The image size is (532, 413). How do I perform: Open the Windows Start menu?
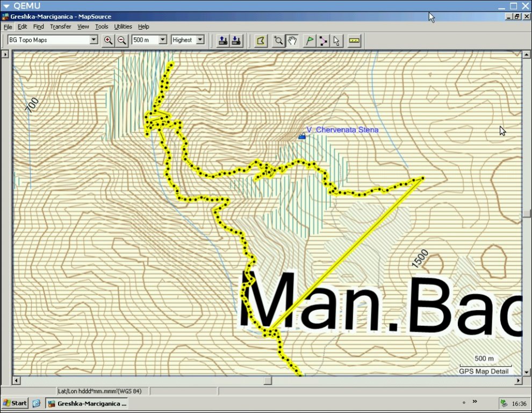point(15,403)
